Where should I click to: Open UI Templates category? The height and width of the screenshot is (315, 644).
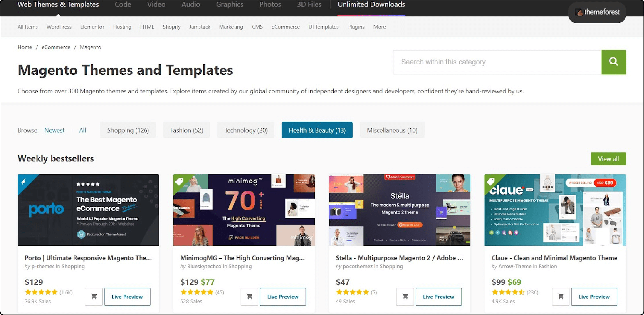[x=323, y=27]
